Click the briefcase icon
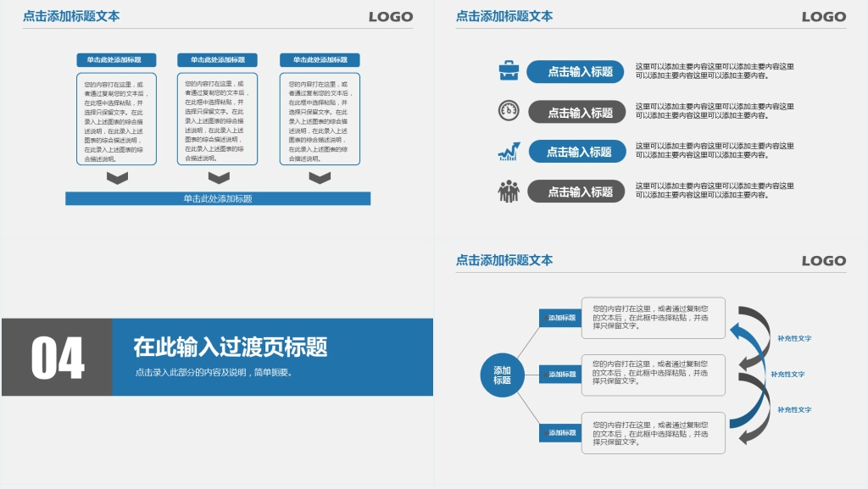Screen dimensions: 868x489 tap(509, 71)
